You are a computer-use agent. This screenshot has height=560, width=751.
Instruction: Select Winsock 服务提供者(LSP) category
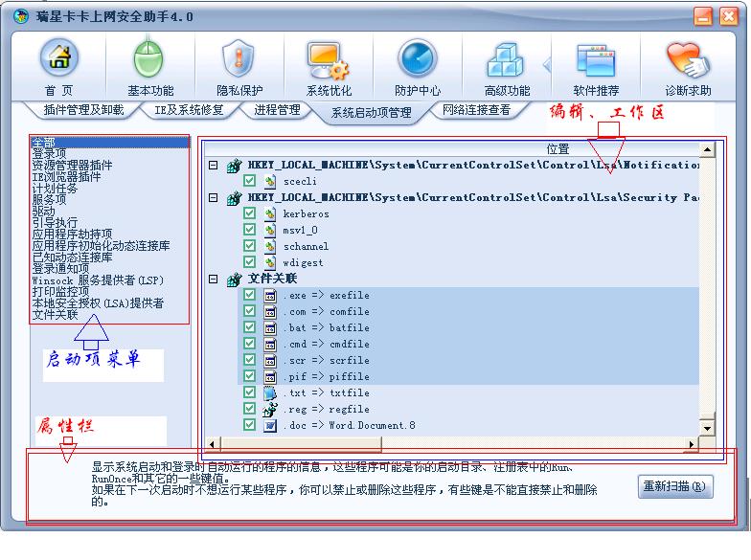point(98,280)
